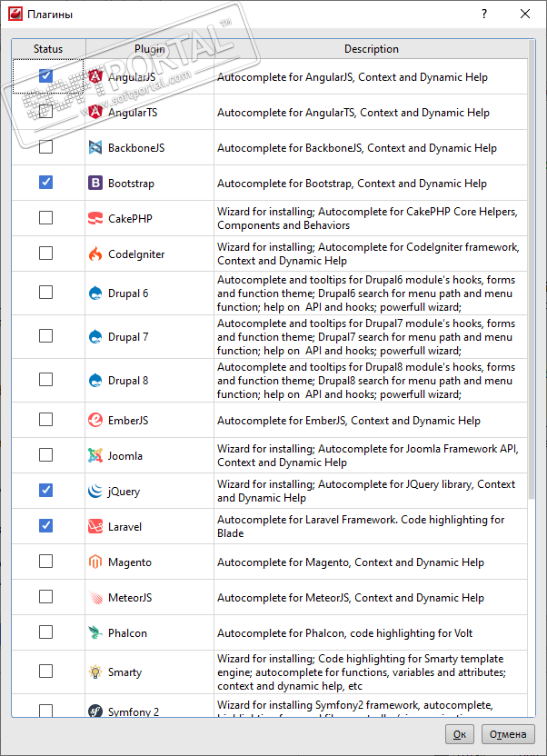Disable the Laravel plugin checkbox
The image size is (547, 756).
(x=45, y=525)
